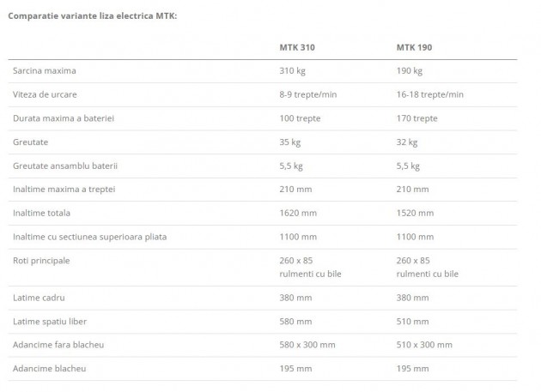Screen dimensions: 541x392
Task: Click the 'Greutate' row label
Action: tap(31, 142)
